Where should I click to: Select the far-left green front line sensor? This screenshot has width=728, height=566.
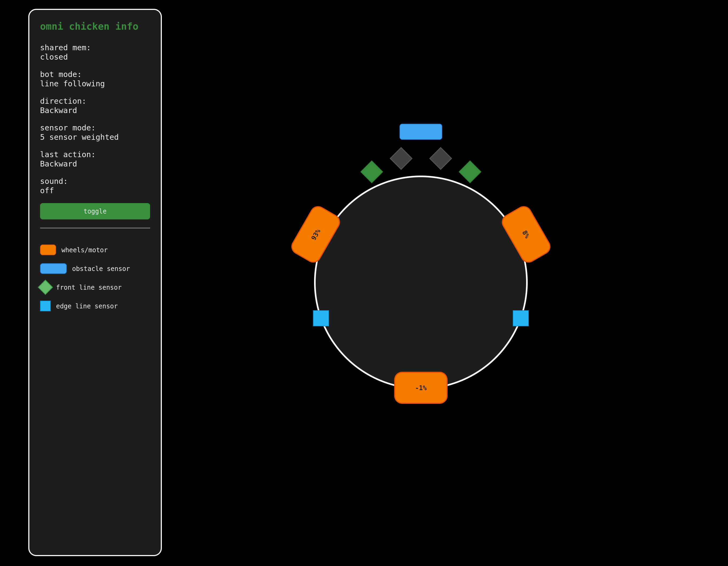[x=372, y=172]
